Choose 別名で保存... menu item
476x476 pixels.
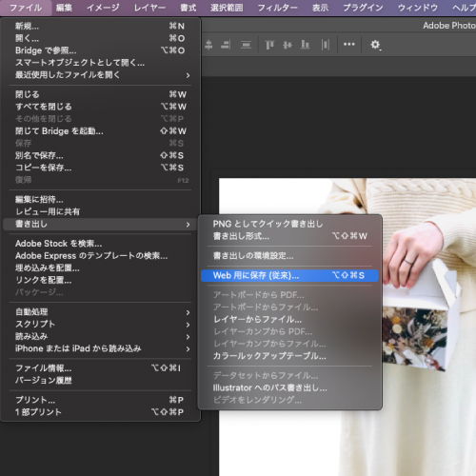click(x=100, y=155)
